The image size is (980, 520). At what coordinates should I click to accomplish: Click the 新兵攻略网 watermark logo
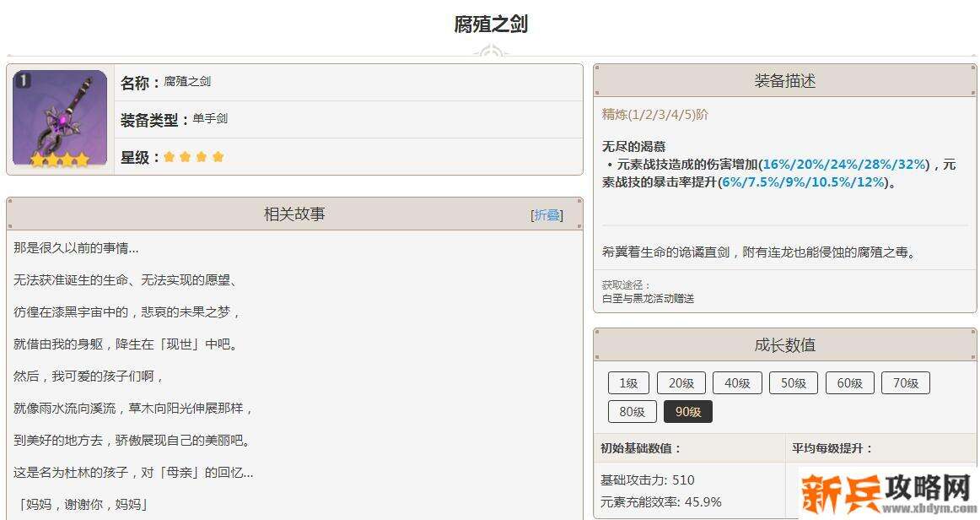[x=886, y=492]
